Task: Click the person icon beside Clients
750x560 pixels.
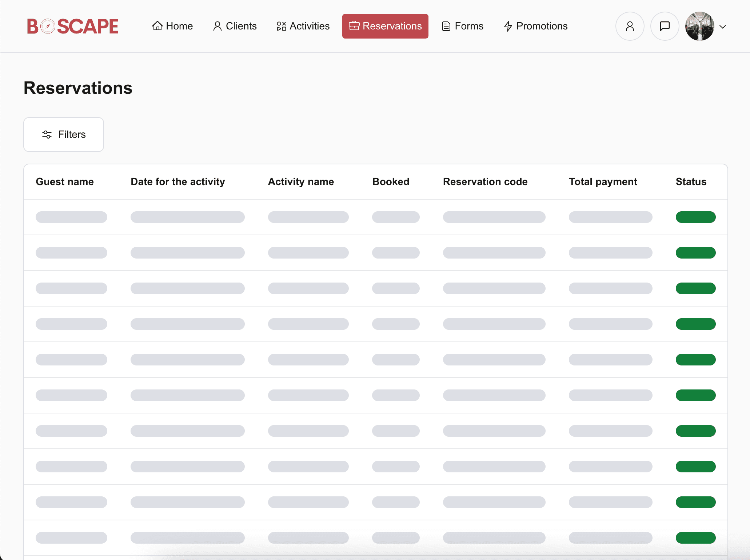Action: 217,26
